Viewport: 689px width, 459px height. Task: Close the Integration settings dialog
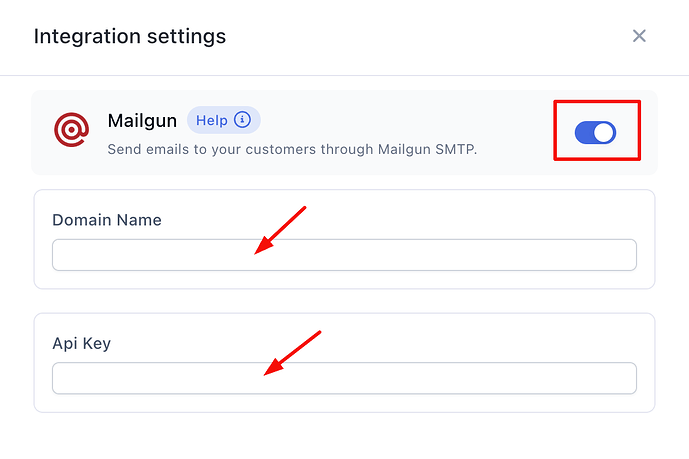[x=639, y=36]
